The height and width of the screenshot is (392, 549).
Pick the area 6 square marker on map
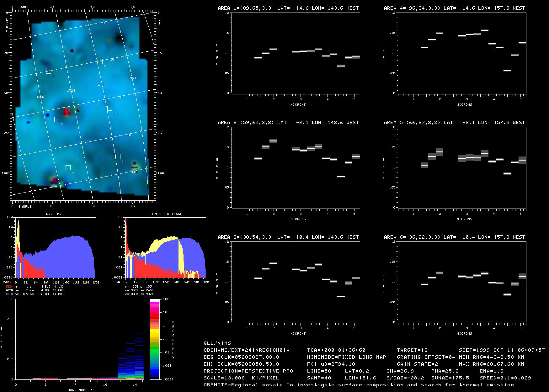tap(49, 71)
